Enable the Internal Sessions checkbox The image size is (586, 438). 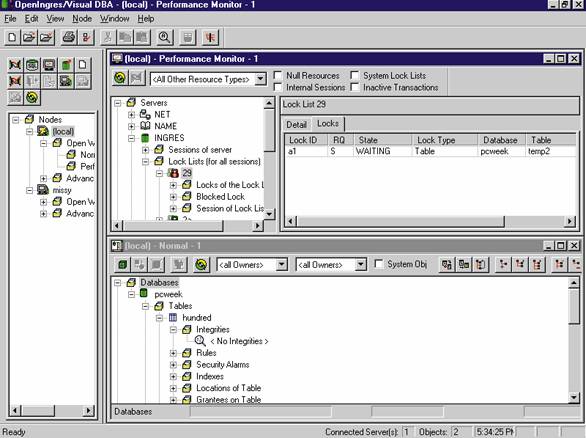pyautogui.click(x=278, y=87)
